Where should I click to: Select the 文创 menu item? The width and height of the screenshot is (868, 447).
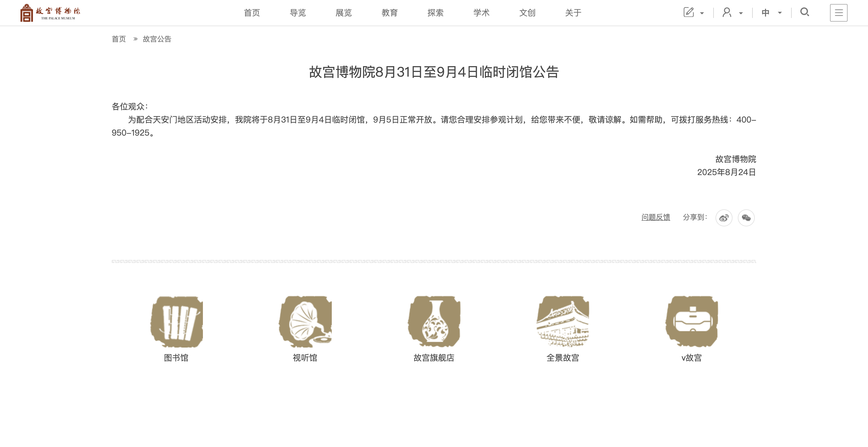tap(527, 13)
